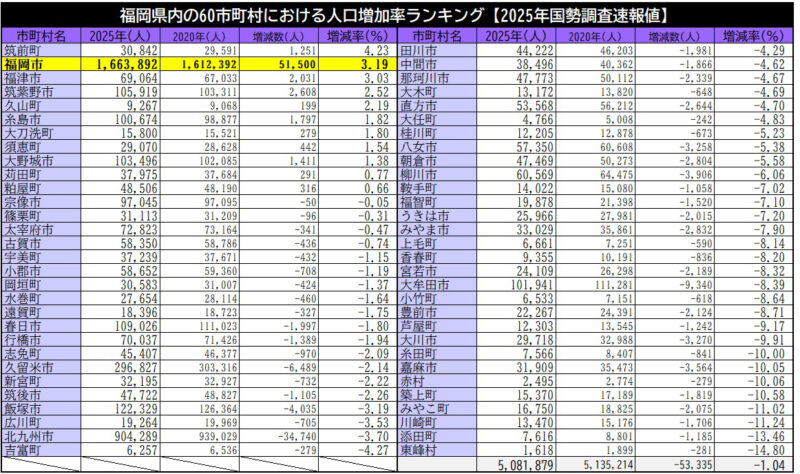Viewport: 800px width, 474px height.
Task: Click the 田川市 name cell
Action: coord(437,51)
